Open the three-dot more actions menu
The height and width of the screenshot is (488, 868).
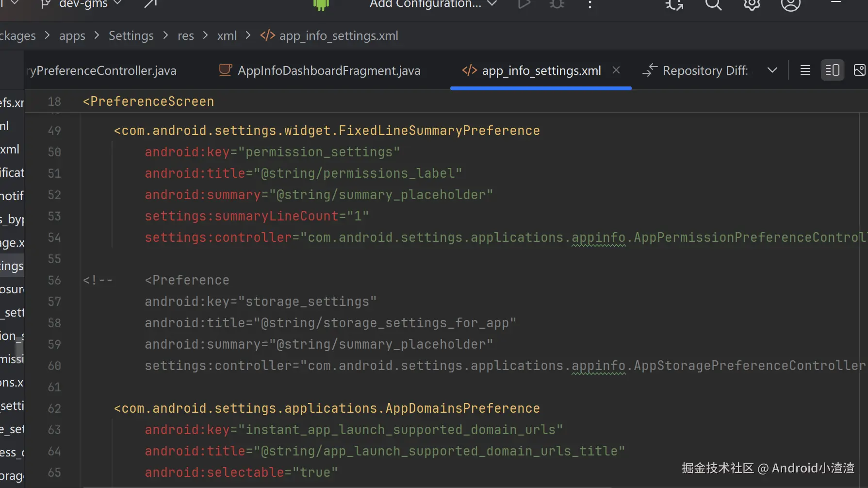point(590,4)
